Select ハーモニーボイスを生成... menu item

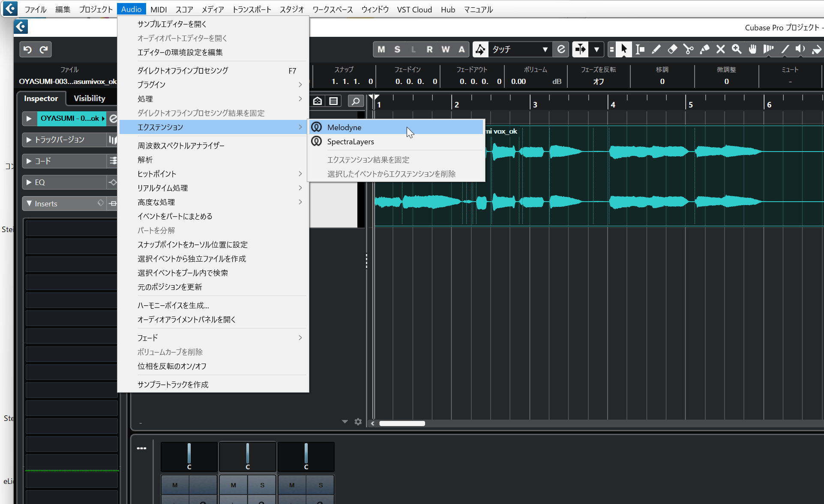coord(213,305)
